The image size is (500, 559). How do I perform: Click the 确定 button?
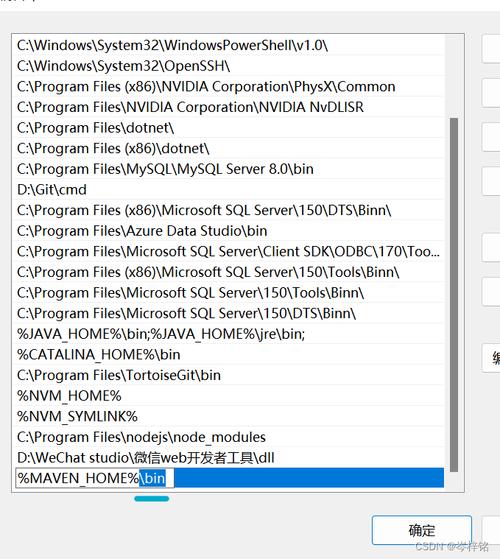422,530
